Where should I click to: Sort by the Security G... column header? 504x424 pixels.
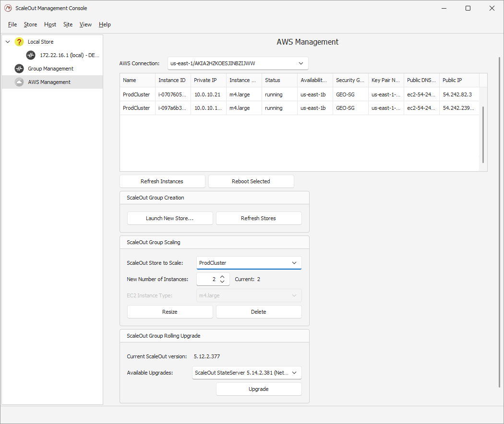coord(350,80)
